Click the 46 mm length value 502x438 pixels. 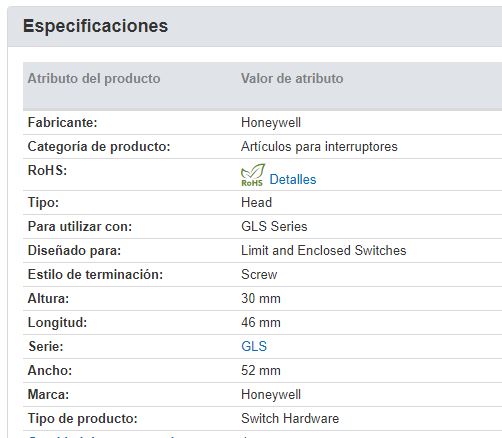coord(261,322)
